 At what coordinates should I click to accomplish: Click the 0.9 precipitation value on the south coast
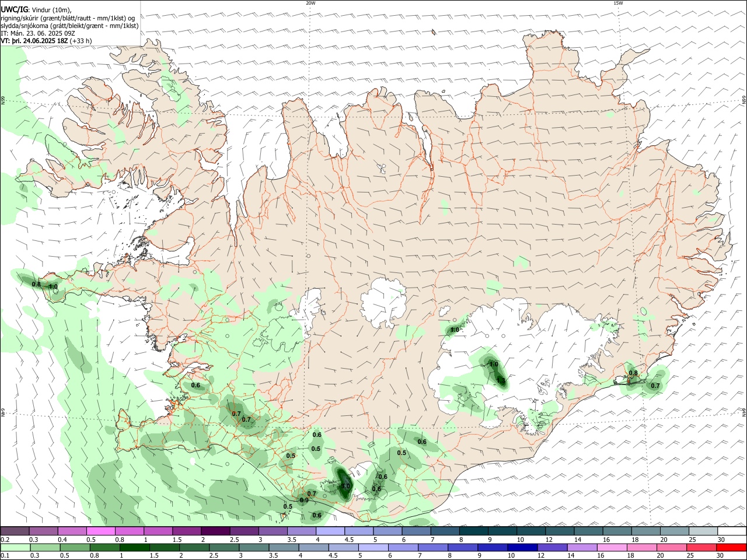304,501
